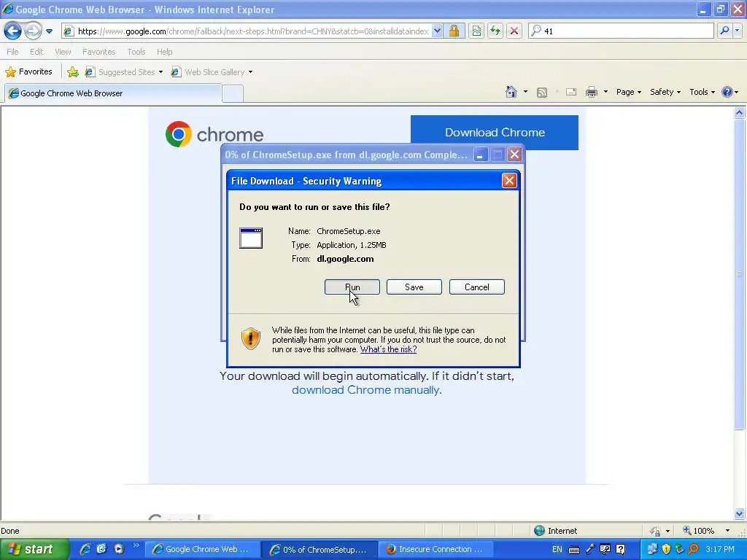
Task: Expand the address bar autocomplete dropdown
Action: (437, 31)
